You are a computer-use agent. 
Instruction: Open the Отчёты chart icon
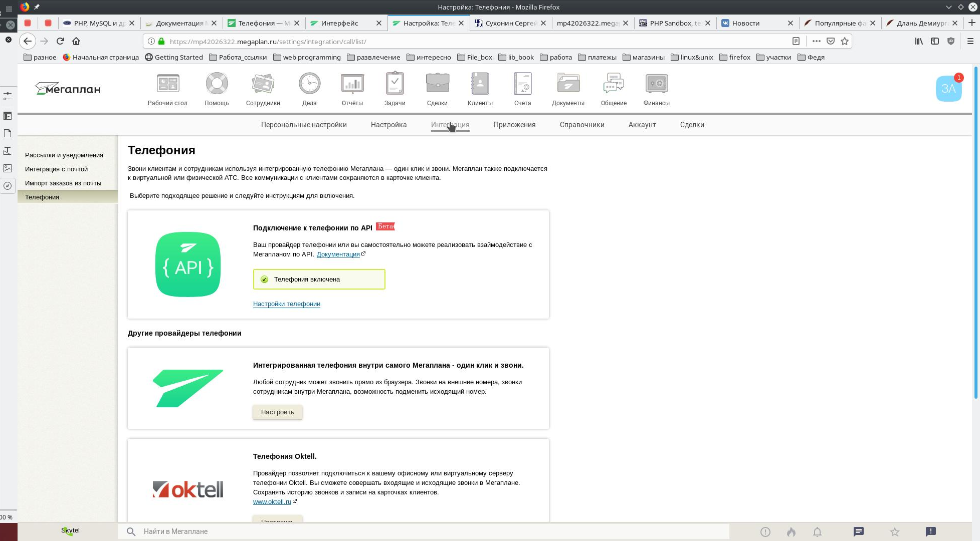point(352,84)
